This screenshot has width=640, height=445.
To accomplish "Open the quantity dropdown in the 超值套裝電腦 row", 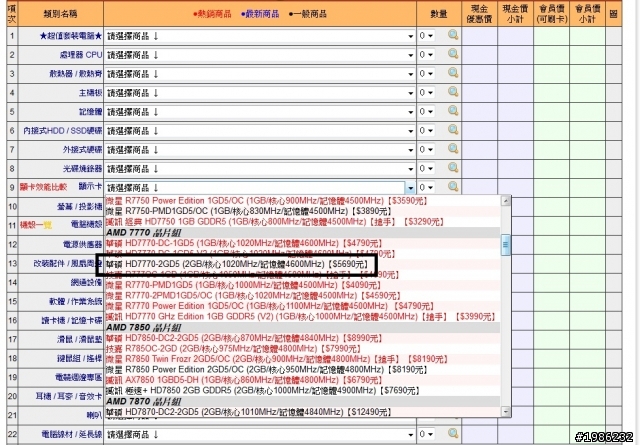I will pos(426,36).
